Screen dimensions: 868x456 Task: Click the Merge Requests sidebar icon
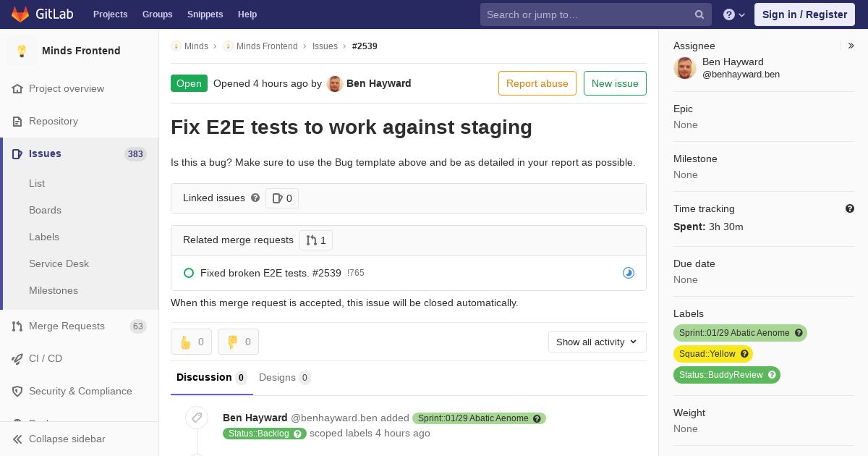pos(17,326)
